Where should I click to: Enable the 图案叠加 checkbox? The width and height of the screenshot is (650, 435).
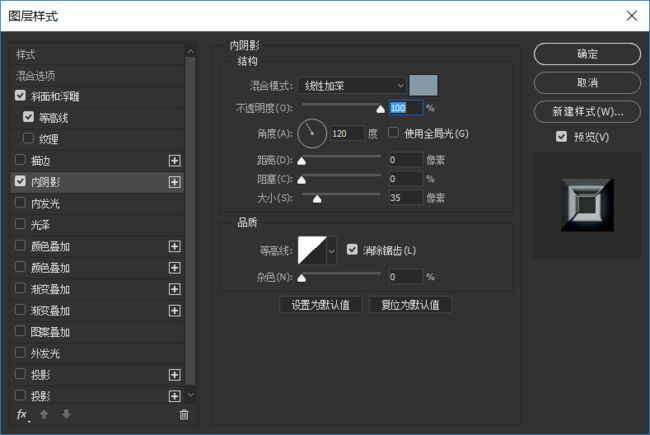click(20, 331)
